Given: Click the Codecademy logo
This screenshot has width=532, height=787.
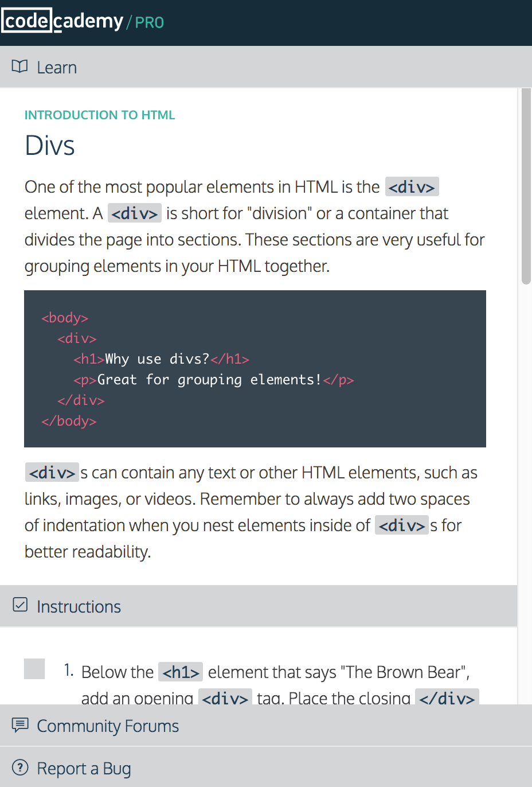Looking at the screenshot, I should (x=63, y=22).
